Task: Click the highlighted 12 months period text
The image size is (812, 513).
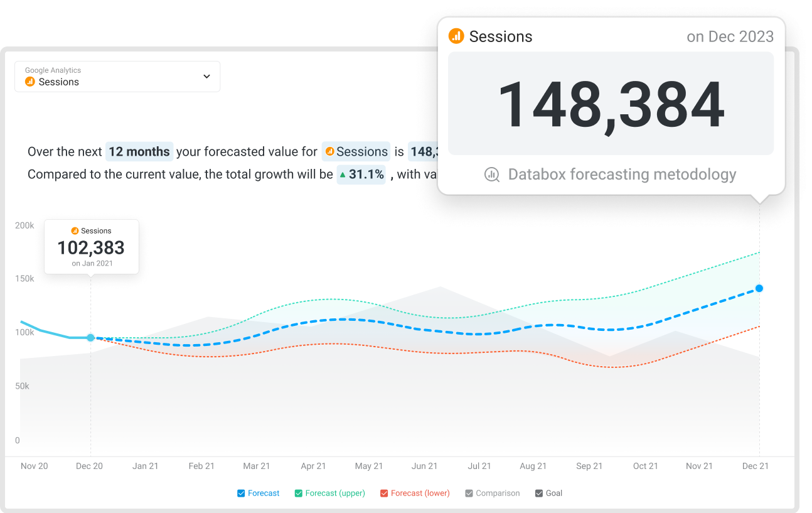Action: (x=139, y=151)
